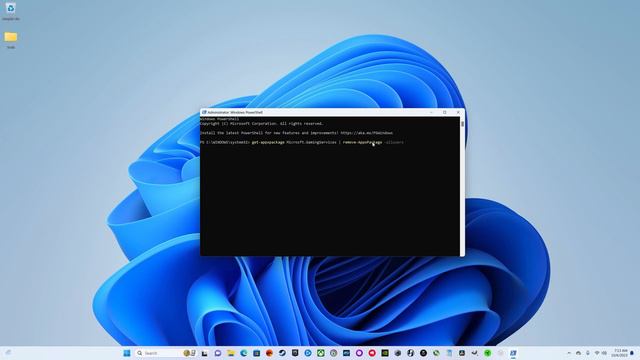
Task: Click the 'remove-AppxPackage' command text
Action: click(362, 142)
